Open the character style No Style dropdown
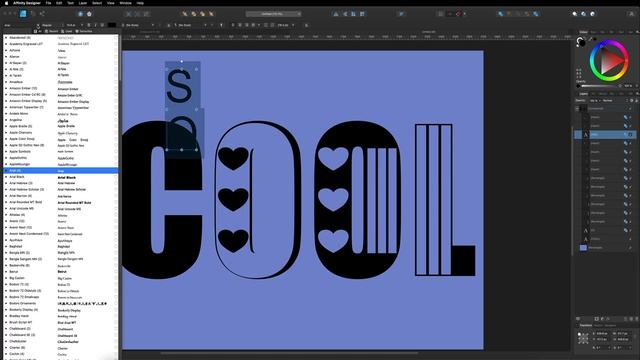Image resolution: width=640 pixels, height=360 pixels. point(138,25)
